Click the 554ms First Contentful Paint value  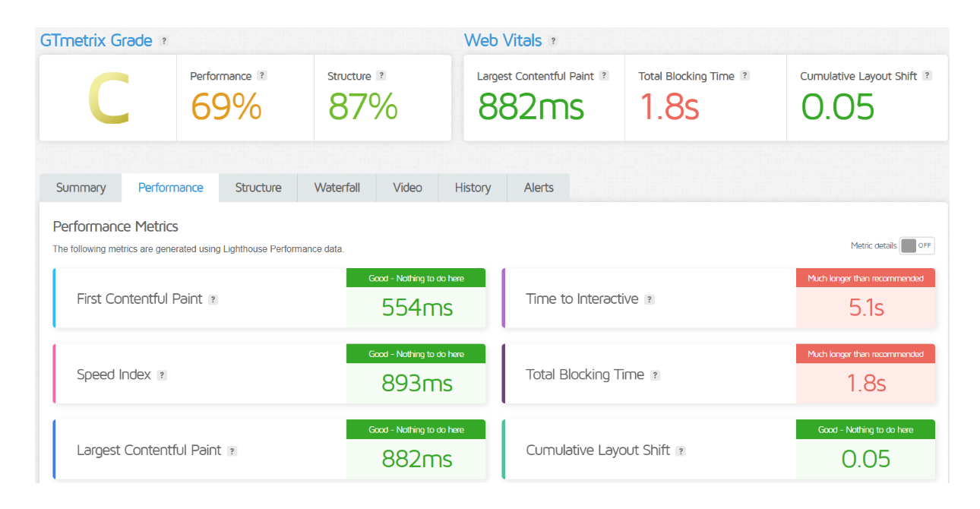click(417, 308)
